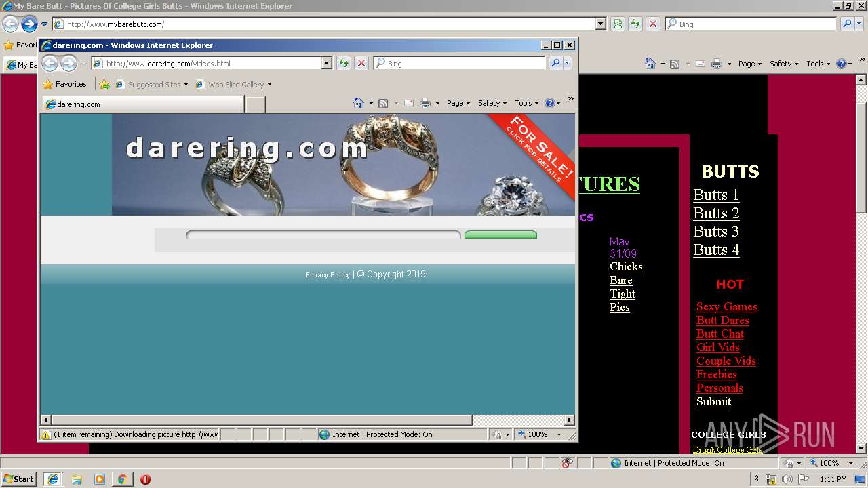The image size is (868, 488).
Task: Click horizontal scrollbar in darering.com window
Action: pos(262,420)
